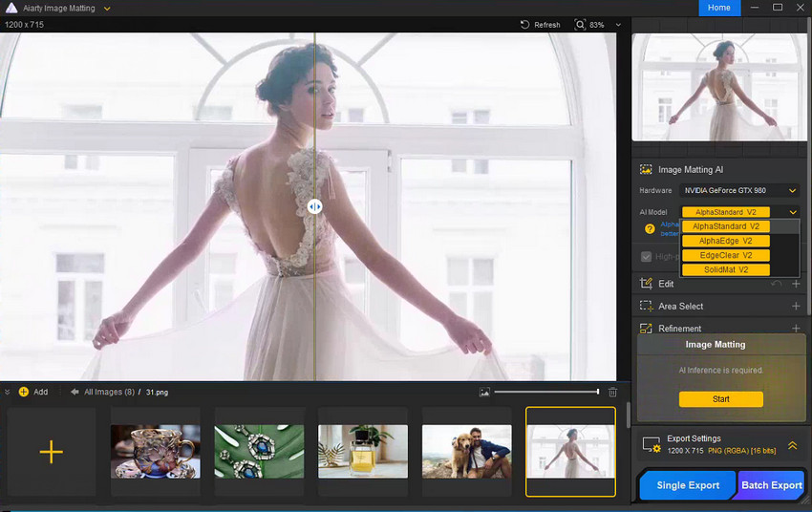Click the All Images (8) breadcrumb
This screenshot has width=812, height=512.
point(109,392)
